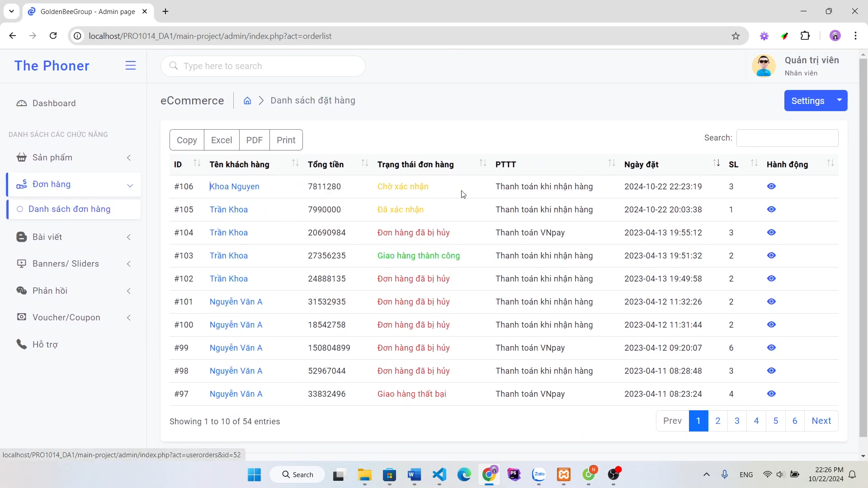Open Visual Studio Code from taskbar
This screenshot has height=488, width=868.
pos(439,475)
